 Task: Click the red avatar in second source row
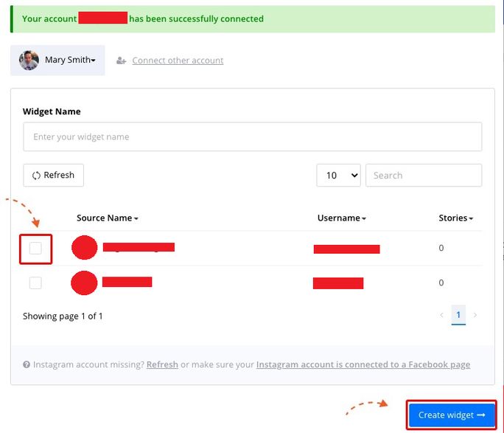pos(85,283)
